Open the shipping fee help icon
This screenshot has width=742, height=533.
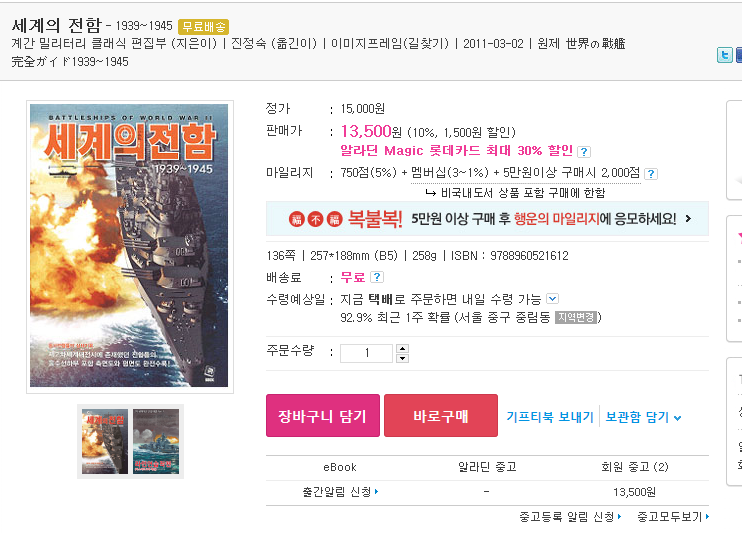377,277
